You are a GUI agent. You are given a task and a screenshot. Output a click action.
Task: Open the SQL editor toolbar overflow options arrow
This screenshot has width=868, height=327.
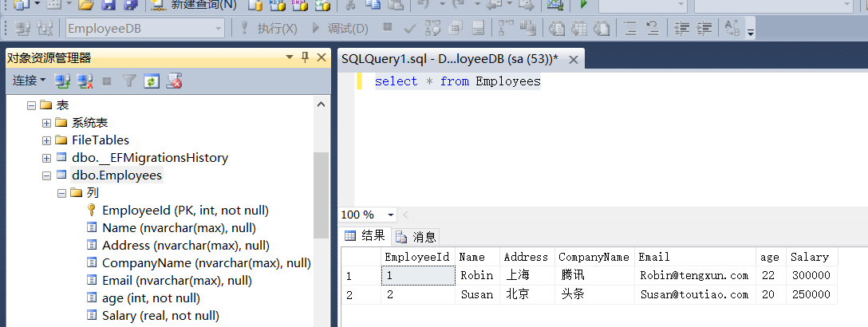pyautogui.click(x=751, y=32)
